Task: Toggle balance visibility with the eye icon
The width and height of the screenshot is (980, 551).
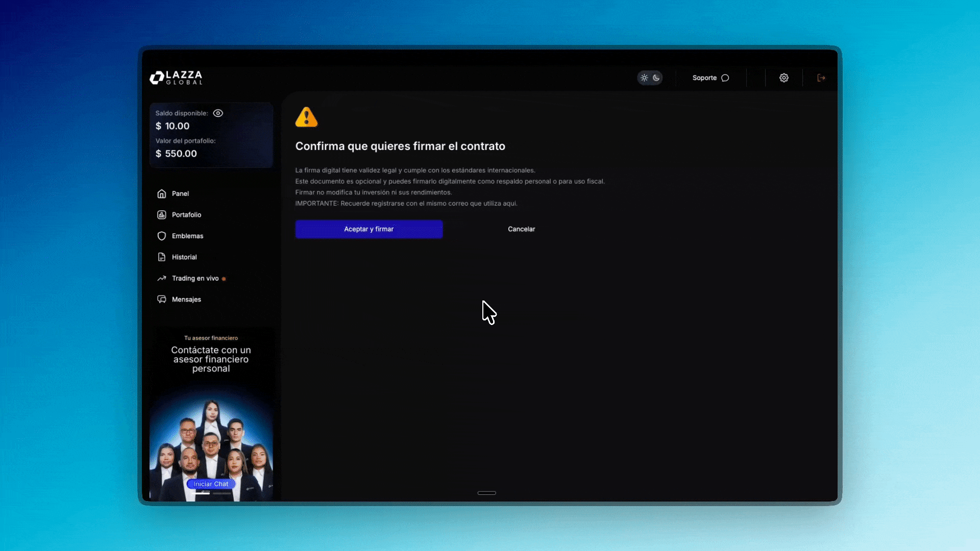Action: pyautogui.click(x=218, y=113)
